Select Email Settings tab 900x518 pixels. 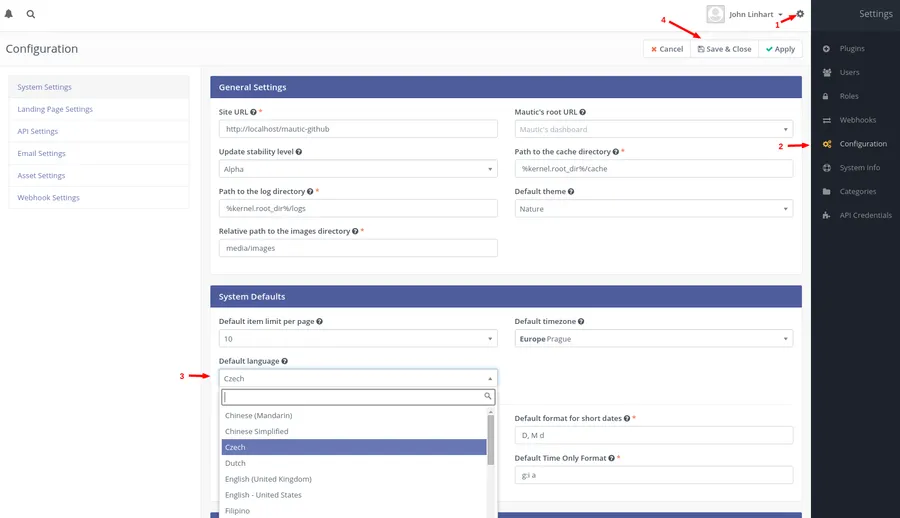(99, 153)
